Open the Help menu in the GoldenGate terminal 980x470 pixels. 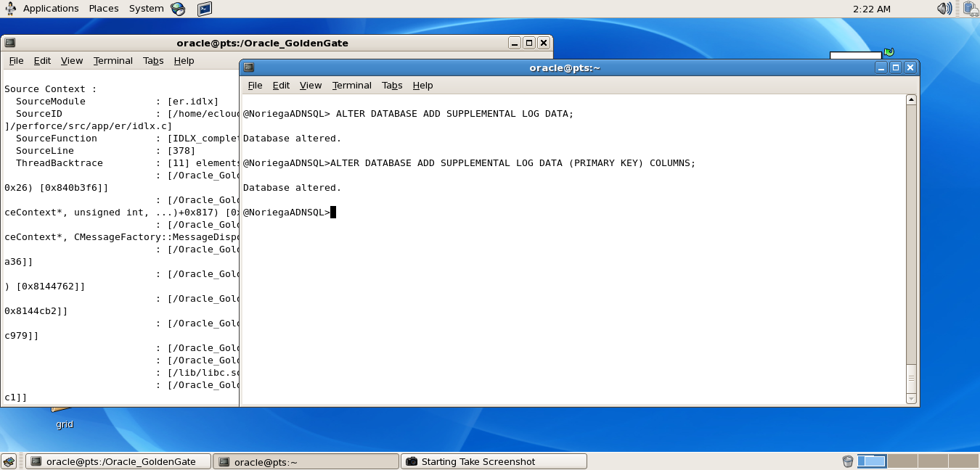[184, 61]
